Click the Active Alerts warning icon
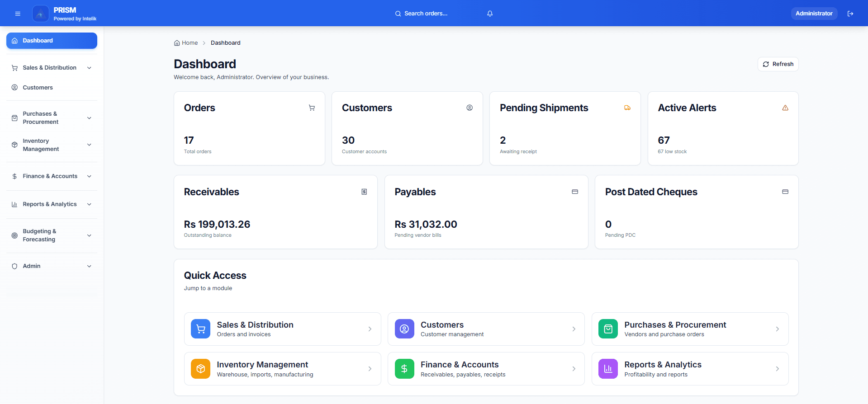 tap(785, 108)
